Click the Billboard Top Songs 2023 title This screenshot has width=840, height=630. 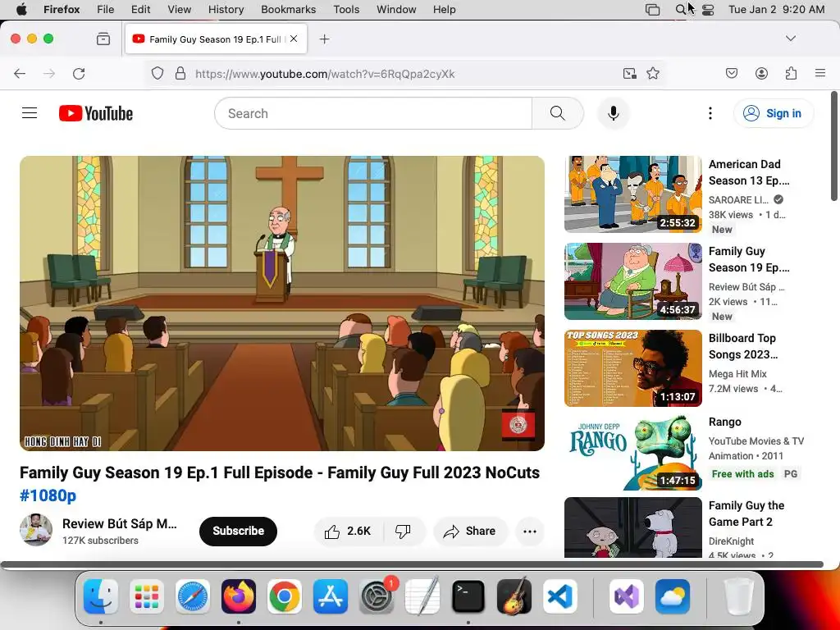point(743,346)
